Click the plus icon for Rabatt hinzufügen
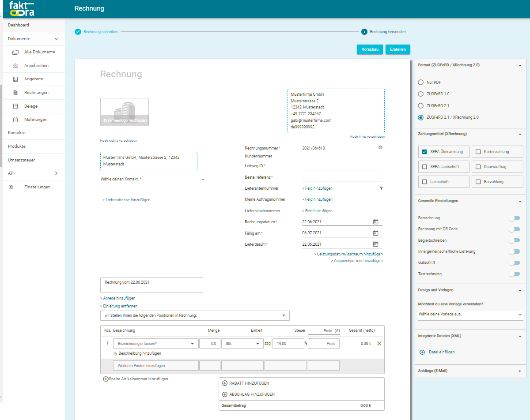 click(225, 383)
